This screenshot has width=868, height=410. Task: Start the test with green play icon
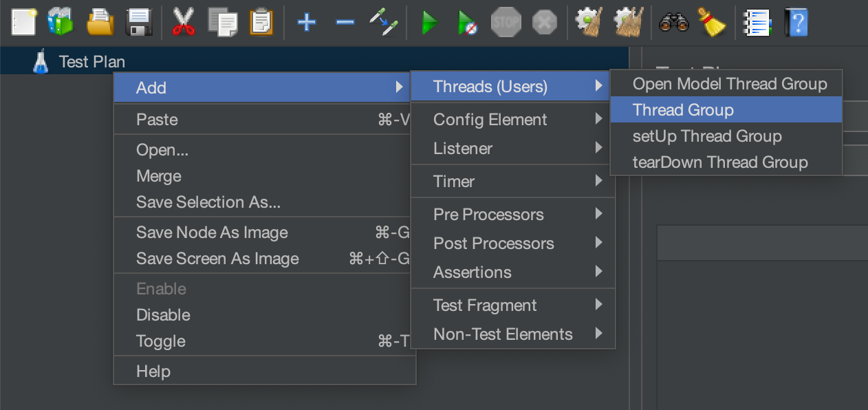point(430,23)
